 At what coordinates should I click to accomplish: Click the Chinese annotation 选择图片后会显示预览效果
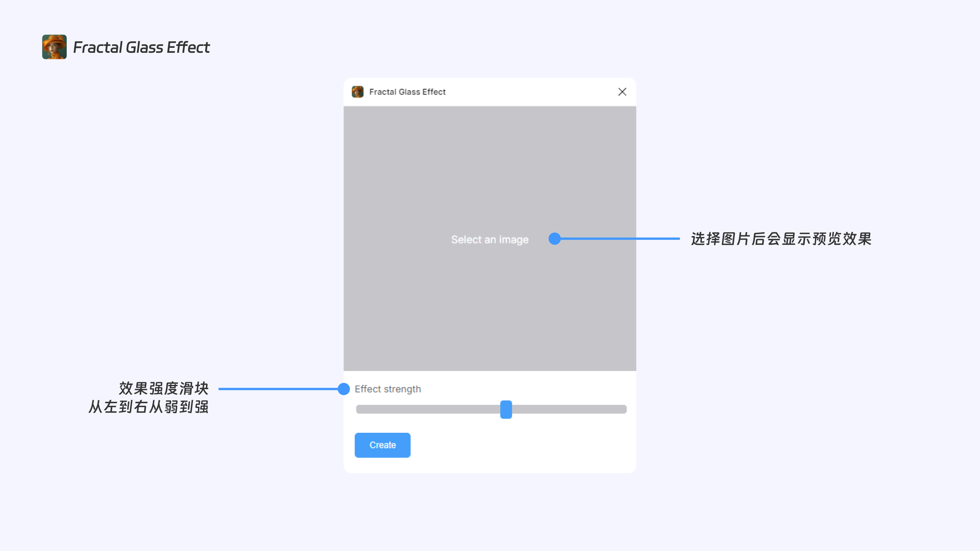point(781,239)
